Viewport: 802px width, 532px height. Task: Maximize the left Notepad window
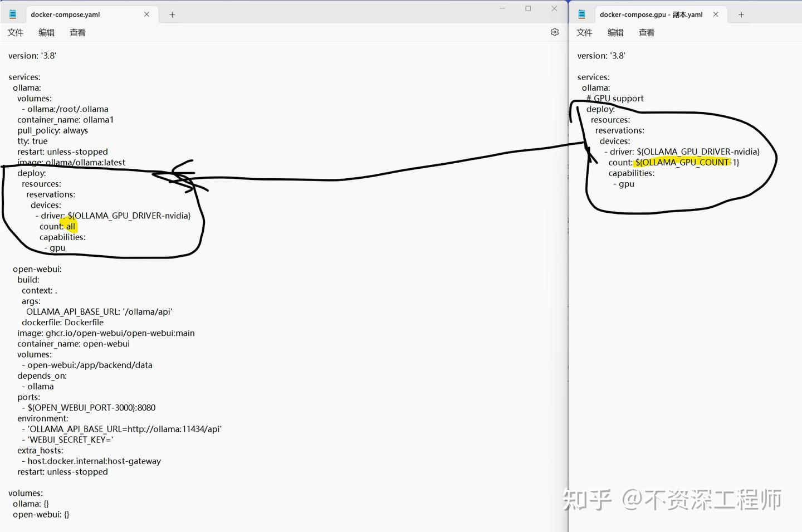[528, 8]
